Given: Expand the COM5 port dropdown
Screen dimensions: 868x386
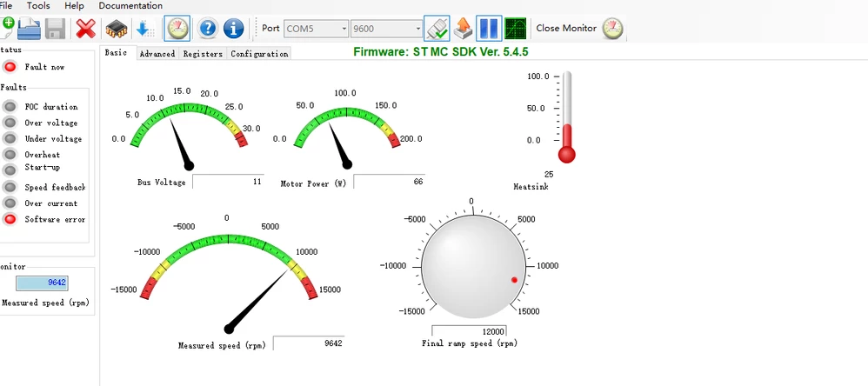Looking at the screenshot, I should pos(316,28).
